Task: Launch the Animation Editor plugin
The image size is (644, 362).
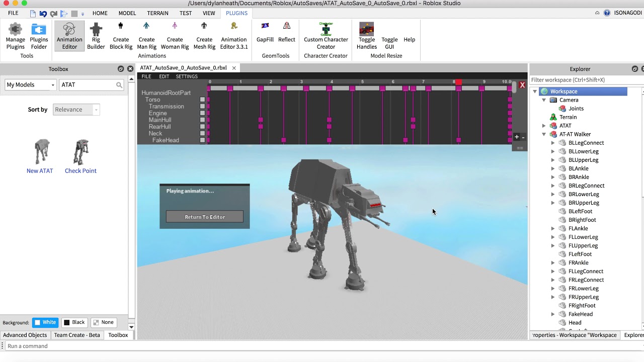Action: (69, 36)
